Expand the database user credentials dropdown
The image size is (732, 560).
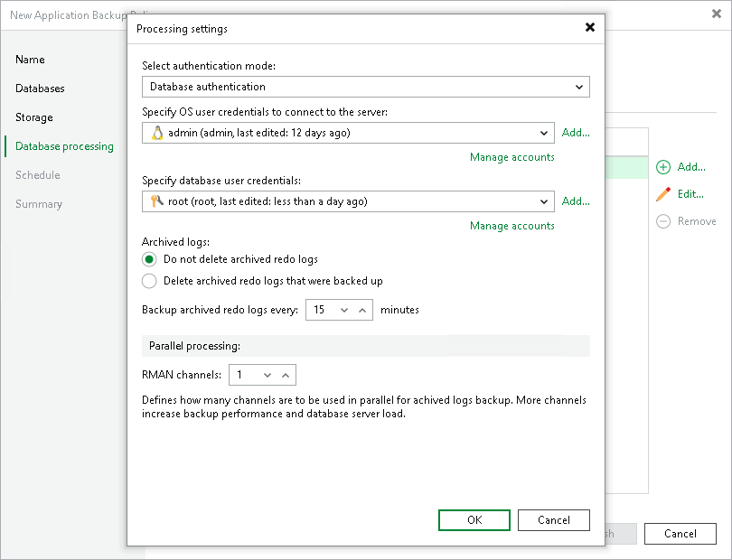tap(544, 201)
